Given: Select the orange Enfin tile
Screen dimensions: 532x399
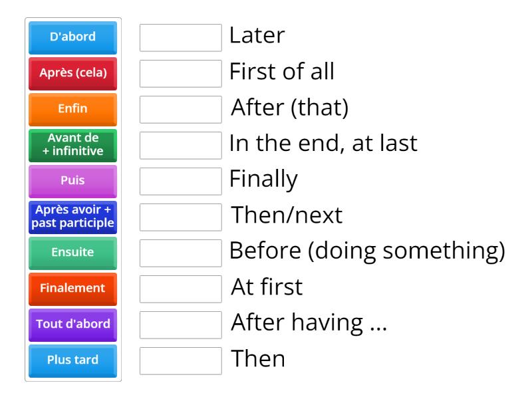Looking at the screenshot, I should pyautogui.click(x=72, y=109).
